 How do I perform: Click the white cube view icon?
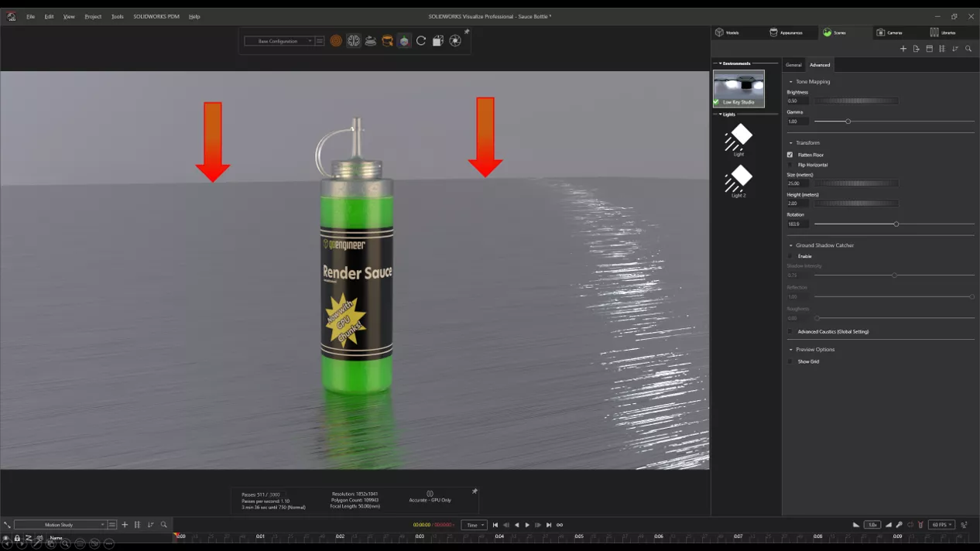point(438,41)
